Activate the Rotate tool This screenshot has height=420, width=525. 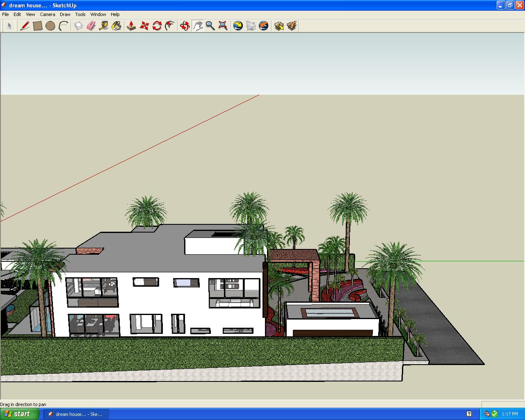pyautogui.click(x=156, y=25)
